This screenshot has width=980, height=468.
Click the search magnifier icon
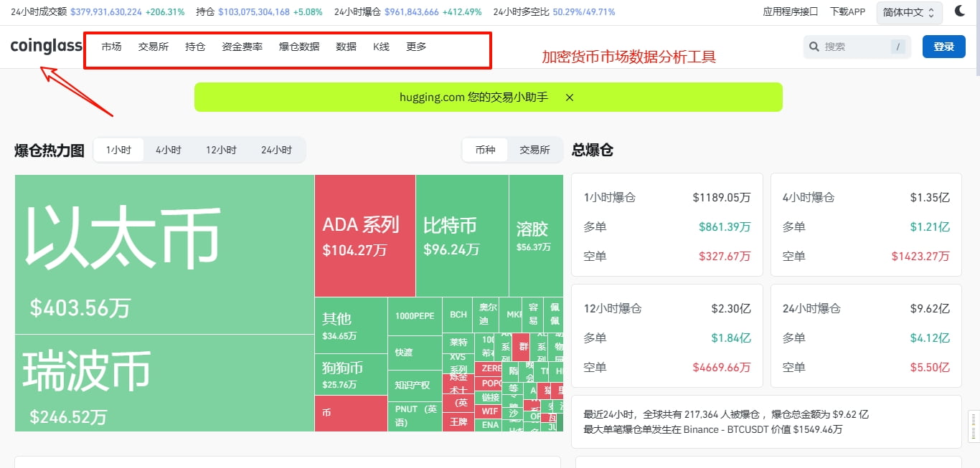click(x=814, y=46)
